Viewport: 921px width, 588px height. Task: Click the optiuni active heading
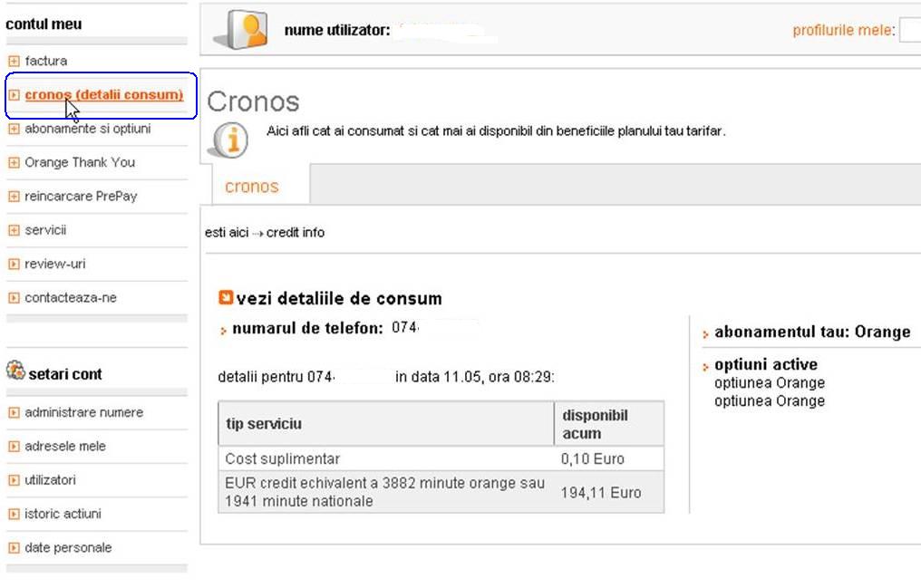coord(766,364)
